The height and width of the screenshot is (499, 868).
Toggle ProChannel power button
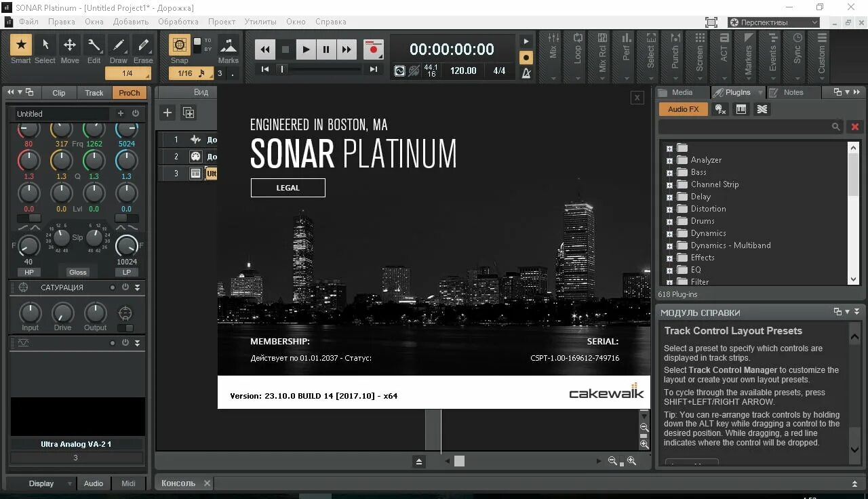click(136, 114)
